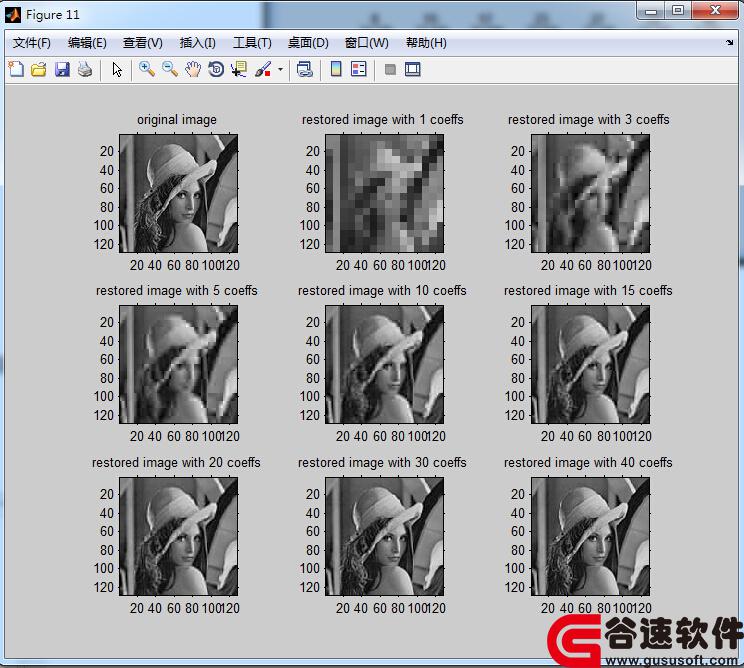The image size is (744, 668).
Task: Click title 'restored image with 3 coeffs'
Action: 588,120
